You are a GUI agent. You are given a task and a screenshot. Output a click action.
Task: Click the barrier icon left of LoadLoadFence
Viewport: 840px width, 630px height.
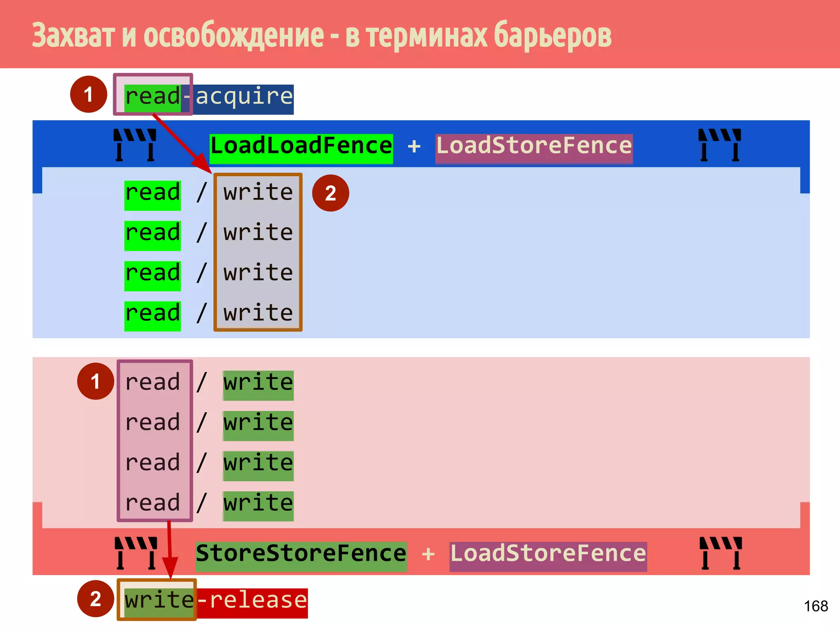click(135, 145)
